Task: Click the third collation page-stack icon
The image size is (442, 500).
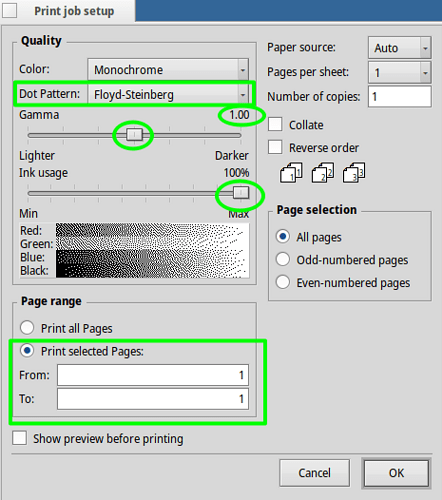Action: pyautogui.click(x=354, y=173)
